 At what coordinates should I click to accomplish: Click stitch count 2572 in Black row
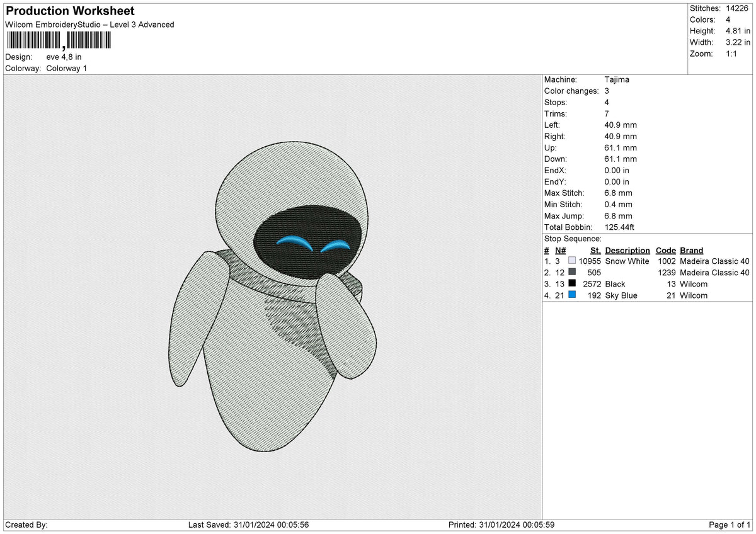tap(592, 283)
